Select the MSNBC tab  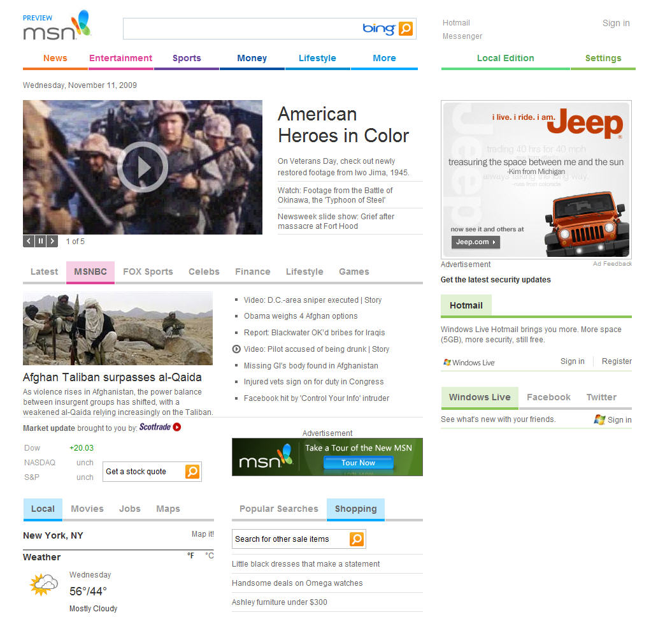click(x=90, y=272)
